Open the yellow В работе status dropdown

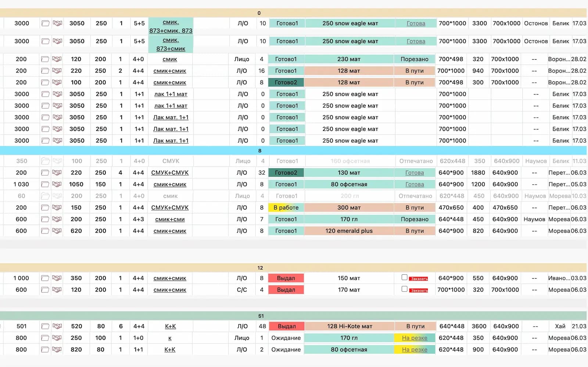[x=286, y=207]
